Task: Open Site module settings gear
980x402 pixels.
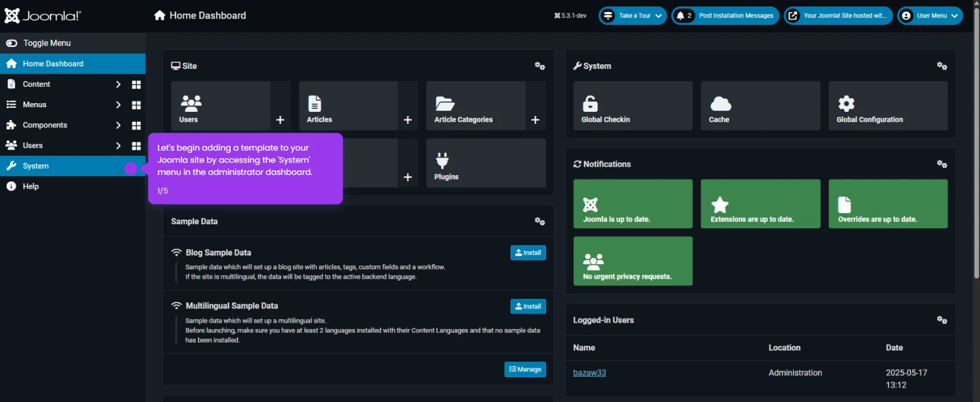Action: pyautogui.click(x=540, y=66)
